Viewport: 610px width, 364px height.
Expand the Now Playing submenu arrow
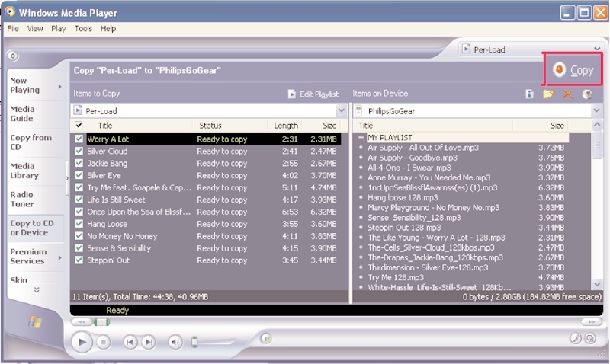59,86
